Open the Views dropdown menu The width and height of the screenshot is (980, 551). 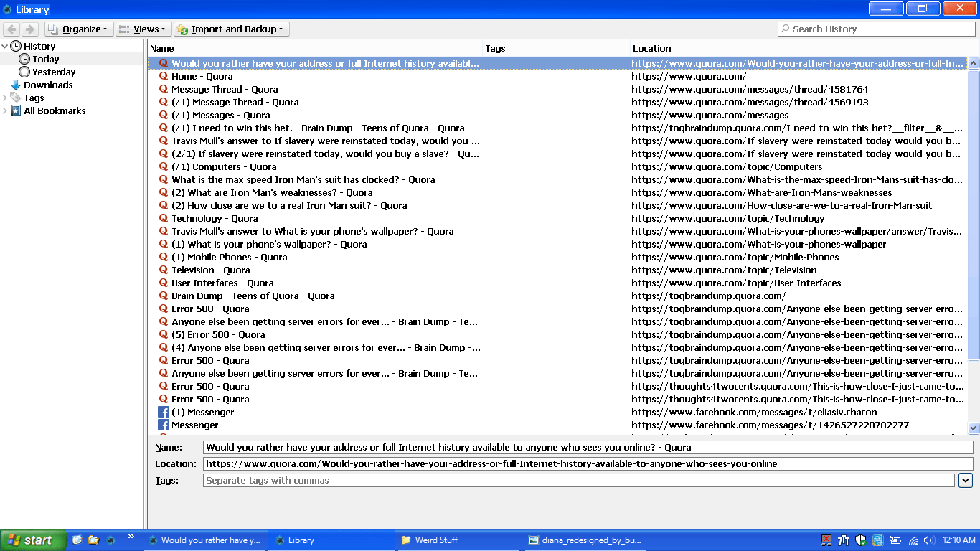tap(143, 29)
